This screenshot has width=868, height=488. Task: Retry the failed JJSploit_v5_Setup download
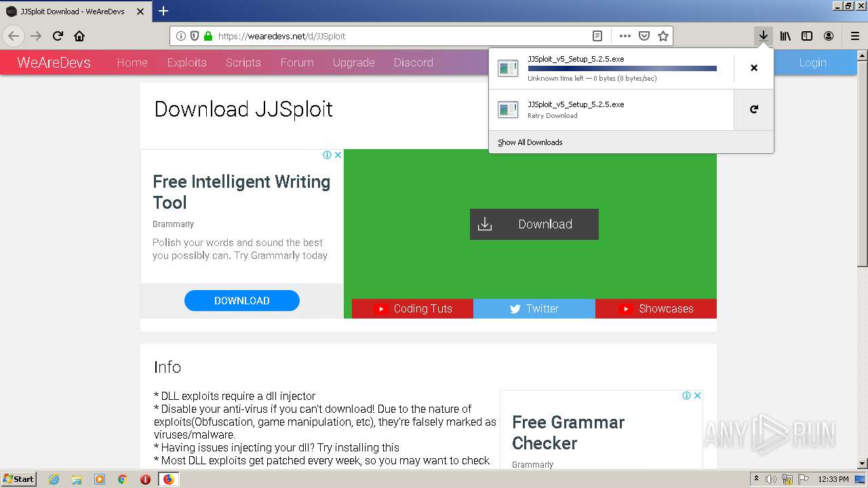754,109
